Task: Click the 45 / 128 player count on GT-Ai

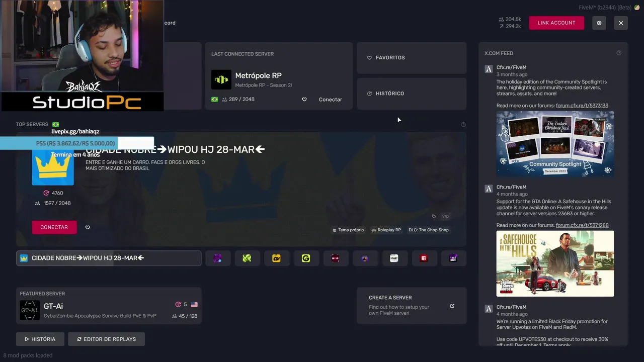Action: tap(185, 316)
